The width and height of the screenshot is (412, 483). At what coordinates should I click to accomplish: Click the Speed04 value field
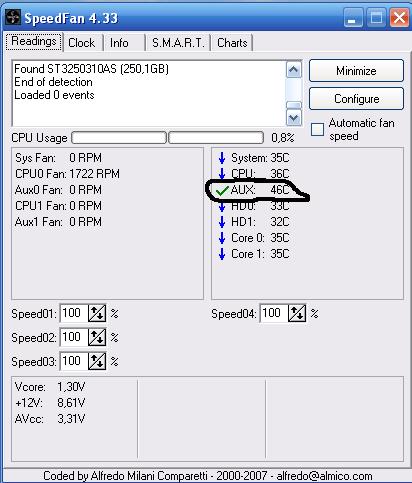click(274, 313)
